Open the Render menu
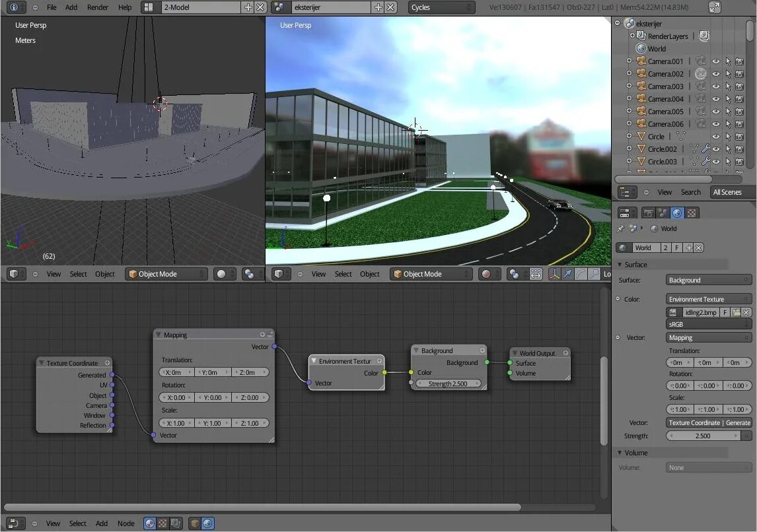The width and height of the screenshot is (757, 532). [x=98, y=7]
